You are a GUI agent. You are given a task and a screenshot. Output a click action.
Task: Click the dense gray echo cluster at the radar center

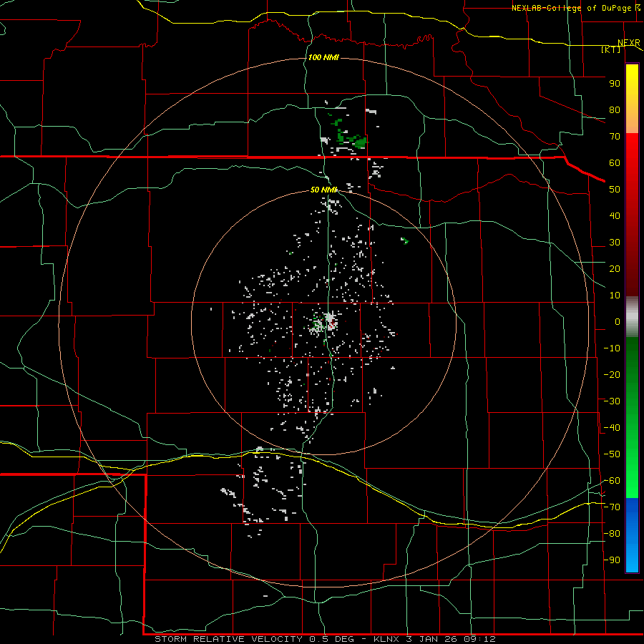[x=330, y=320]
